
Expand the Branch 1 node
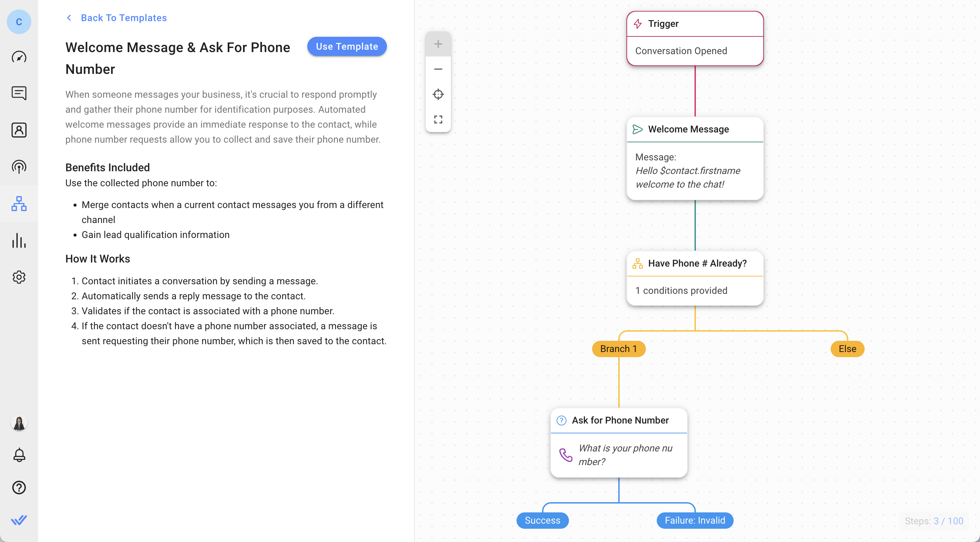coord(618,348)
